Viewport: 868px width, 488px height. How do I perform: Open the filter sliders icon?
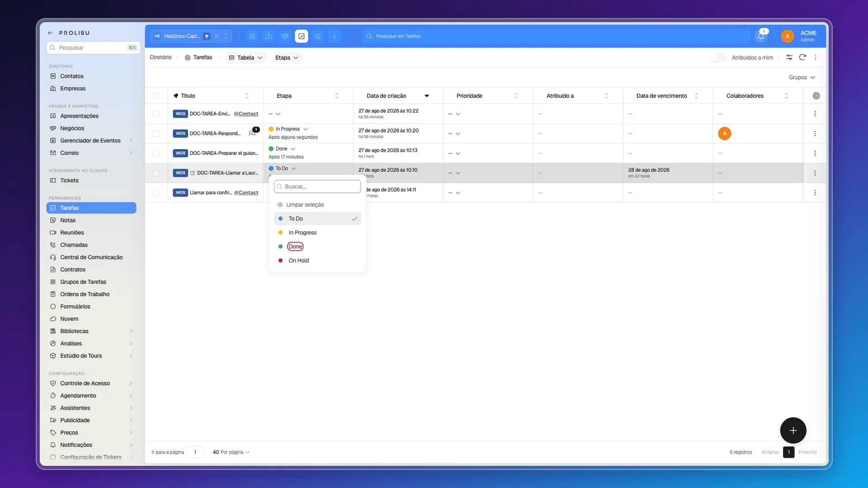[x=789, y=57]
